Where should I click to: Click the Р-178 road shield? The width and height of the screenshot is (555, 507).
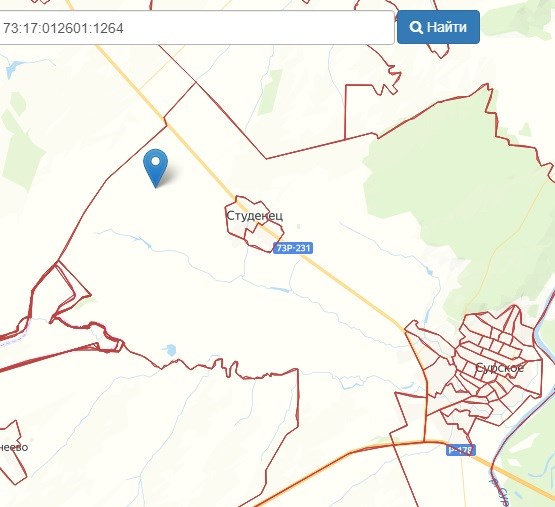pos(460,450)
